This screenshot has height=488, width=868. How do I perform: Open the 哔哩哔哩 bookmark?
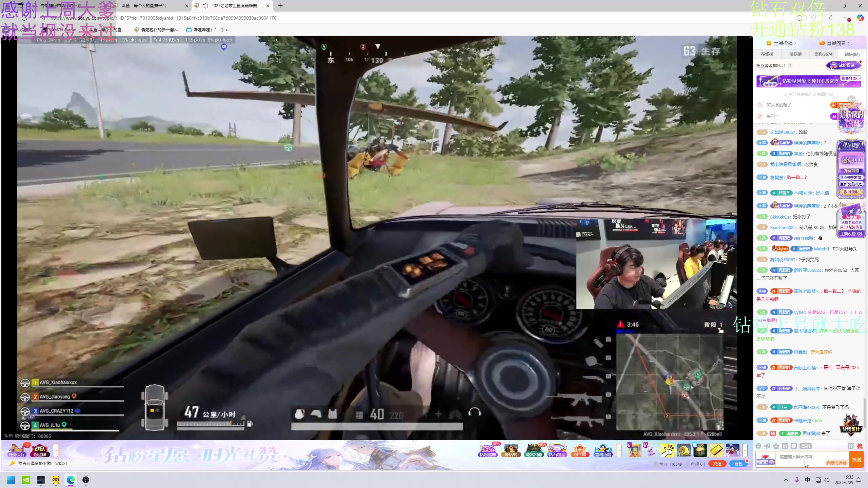pos(208,30)
